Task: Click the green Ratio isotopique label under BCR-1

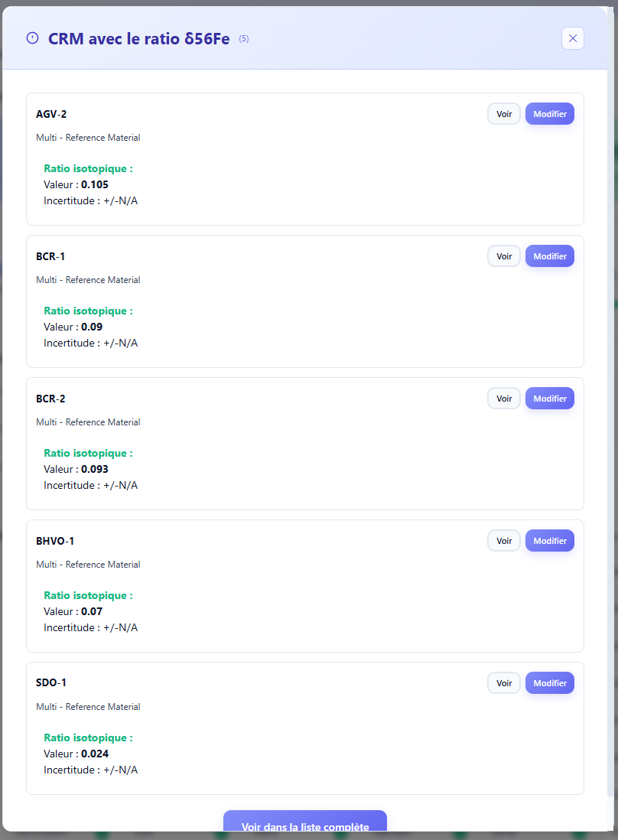Action: point(88,311)
